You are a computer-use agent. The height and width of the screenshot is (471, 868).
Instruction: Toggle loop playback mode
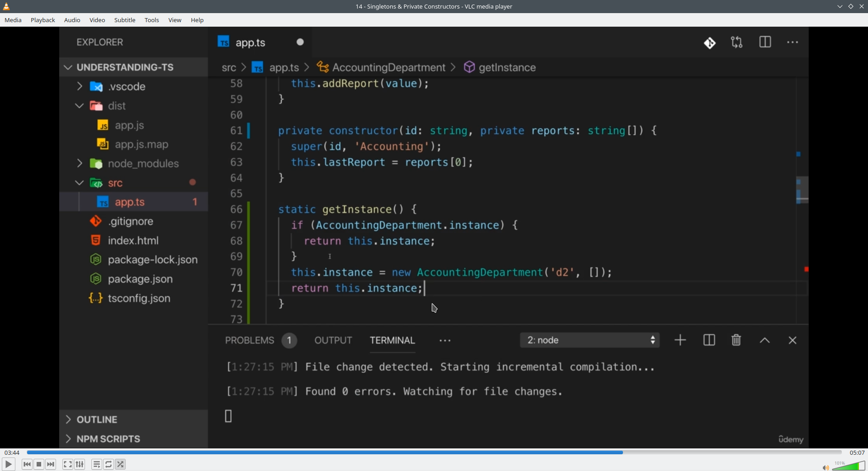pos(109,464)
